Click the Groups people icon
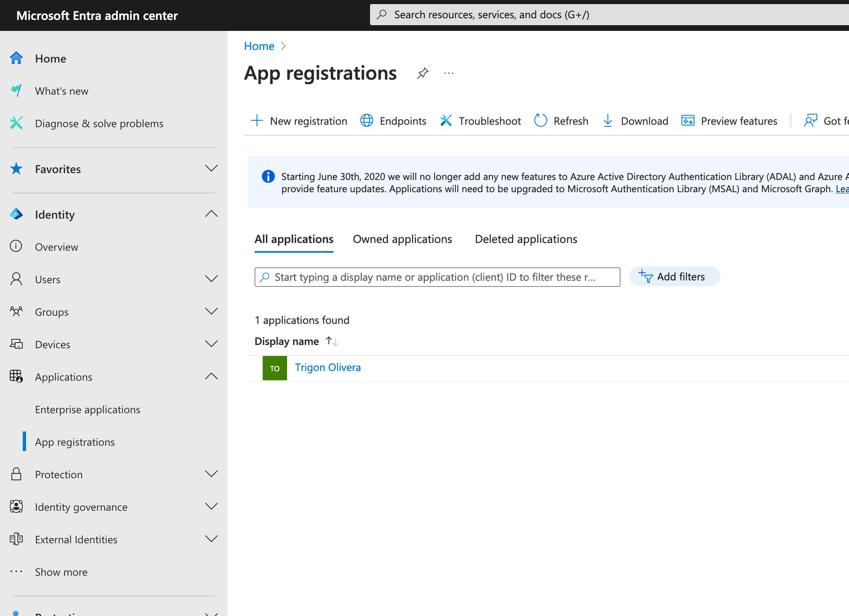The image size is (849, 616). (x=16, y=311)
